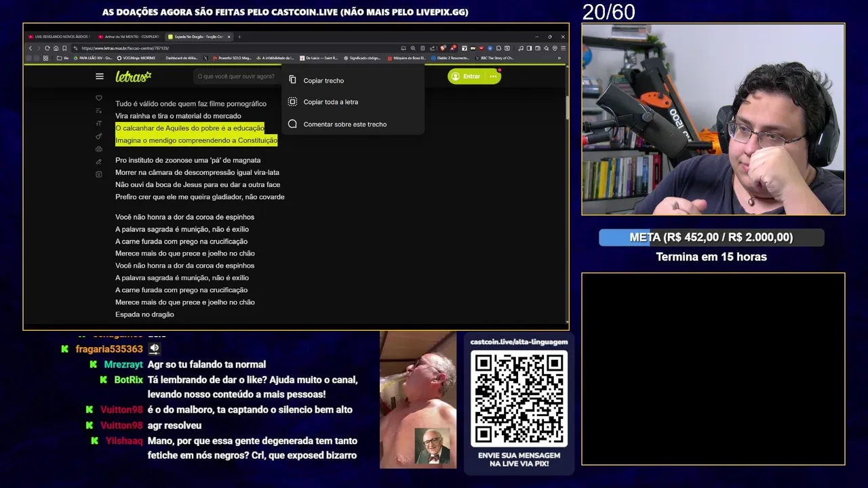
Task: Click the zoom icon in the address bar
Action: [413, 48]
